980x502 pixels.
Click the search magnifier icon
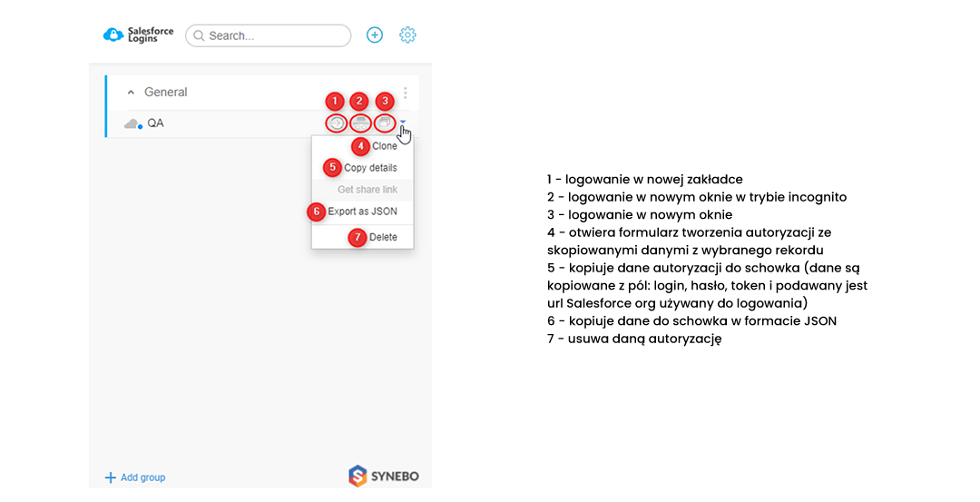(199, 35)
